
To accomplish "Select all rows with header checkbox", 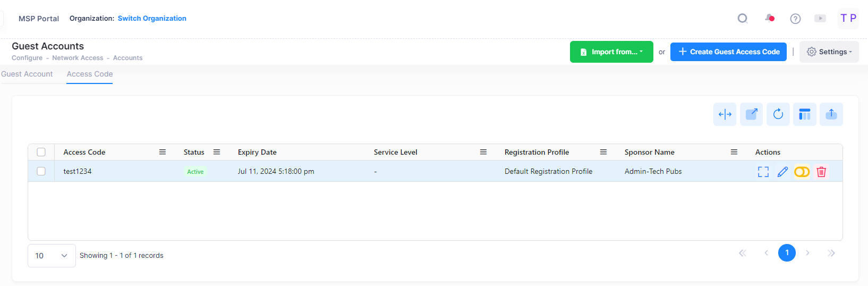I will 41,152.
